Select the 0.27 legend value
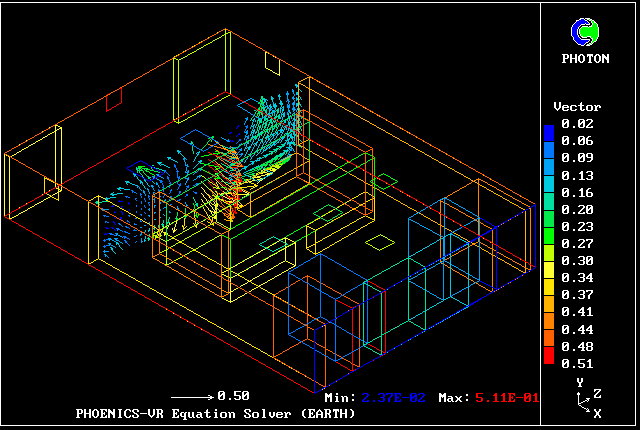640x430 pixels. click(577, 243)
